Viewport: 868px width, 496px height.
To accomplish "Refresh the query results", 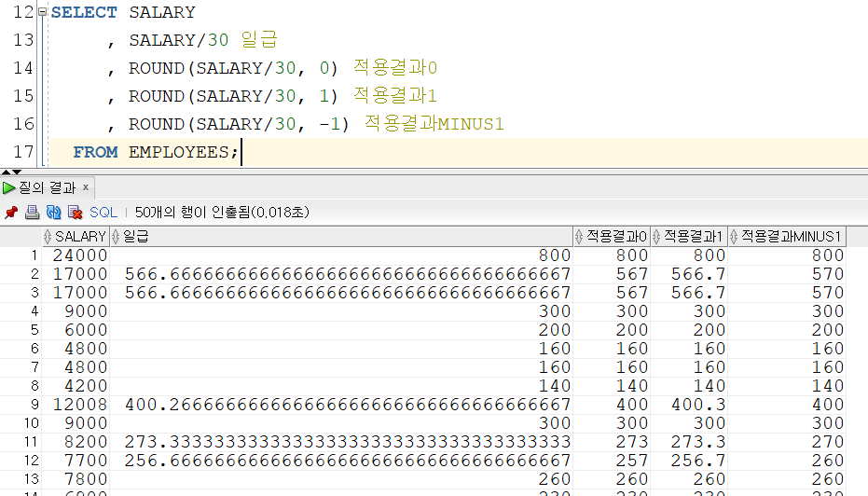I will 54,212.
